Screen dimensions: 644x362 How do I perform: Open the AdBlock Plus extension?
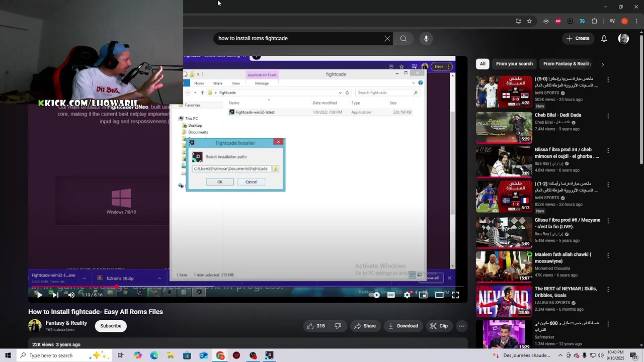click(558, 21)
